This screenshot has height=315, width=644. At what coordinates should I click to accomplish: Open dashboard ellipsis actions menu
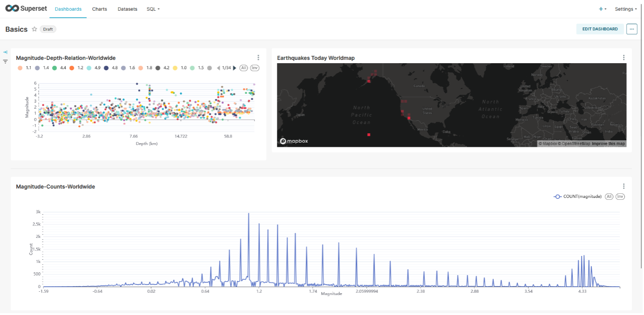[631, 29]
